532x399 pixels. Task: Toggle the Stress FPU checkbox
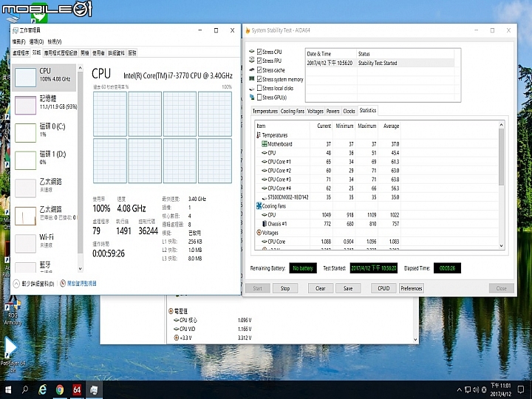point(259,61)
